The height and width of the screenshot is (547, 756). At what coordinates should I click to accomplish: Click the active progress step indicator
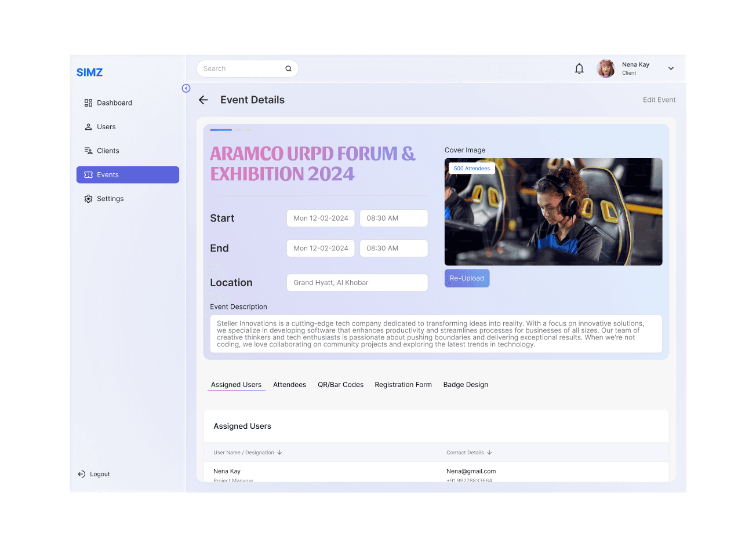click(x=221, y=130)
